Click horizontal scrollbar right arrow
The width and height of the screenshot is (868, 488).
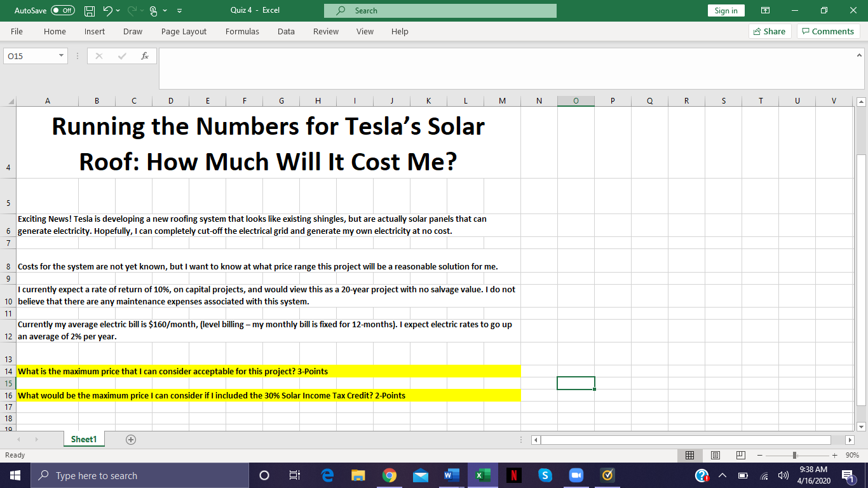click(x=850, y=440)
